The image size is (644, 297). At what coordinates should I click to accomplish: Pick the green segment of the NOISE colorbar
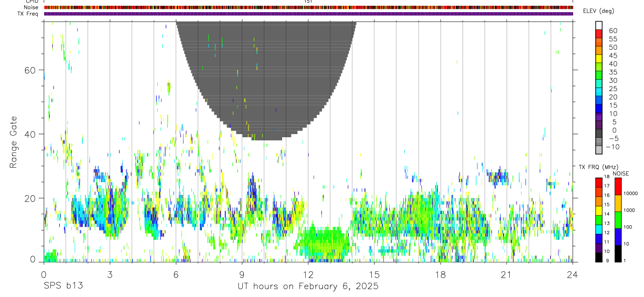(x=618, y=220)
